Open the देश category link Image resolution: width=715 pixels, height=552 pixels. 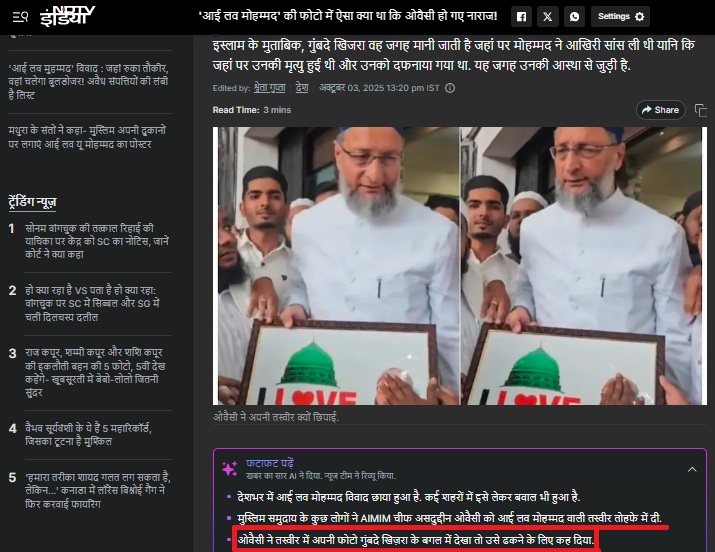point(302,88)
